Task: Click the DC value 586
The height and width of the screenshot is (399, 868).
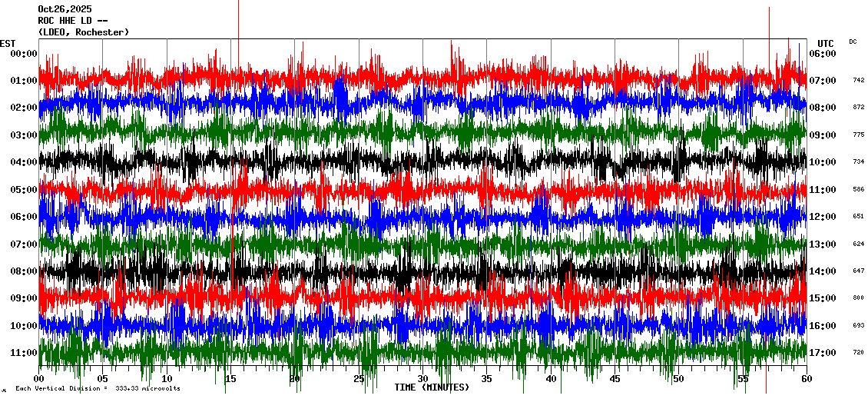Action: (x=858, y=189)
